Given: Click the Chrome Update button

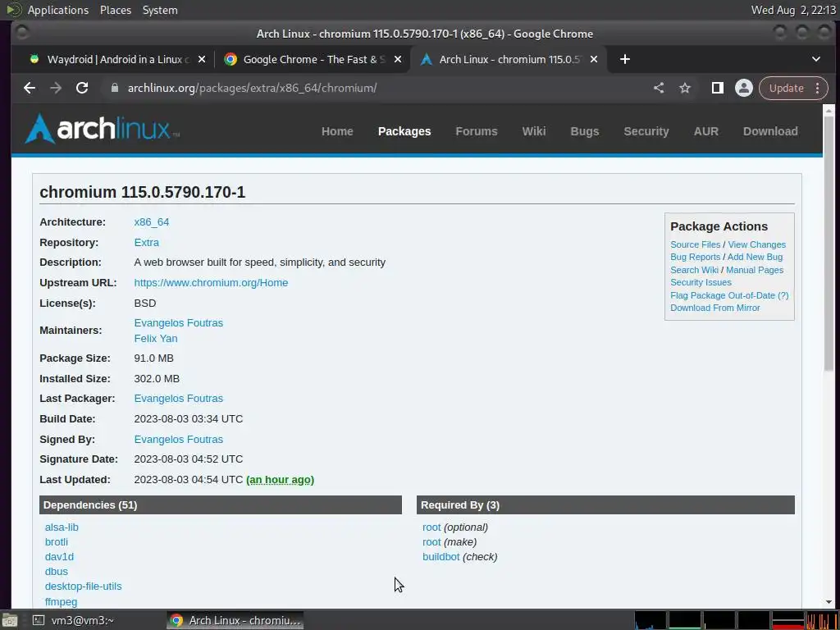Looking at the screenshot, I should pos(786,88).
